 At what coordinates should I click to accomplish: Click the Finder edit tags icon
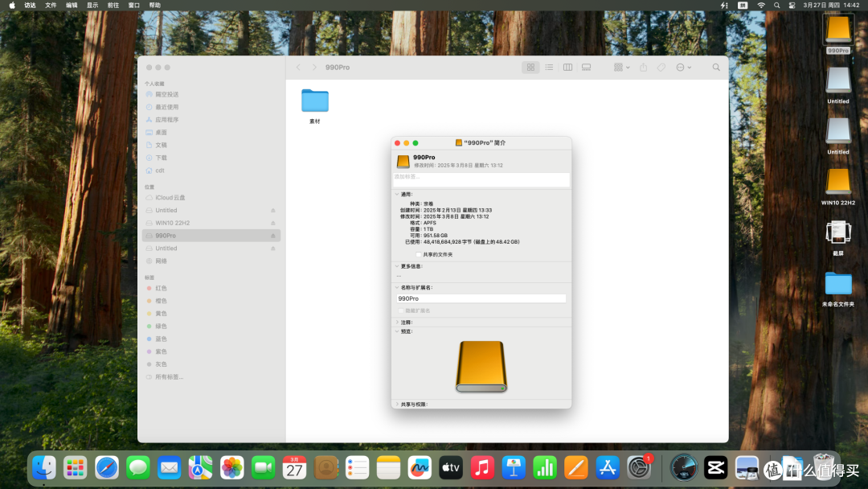[x=661, y=67]
